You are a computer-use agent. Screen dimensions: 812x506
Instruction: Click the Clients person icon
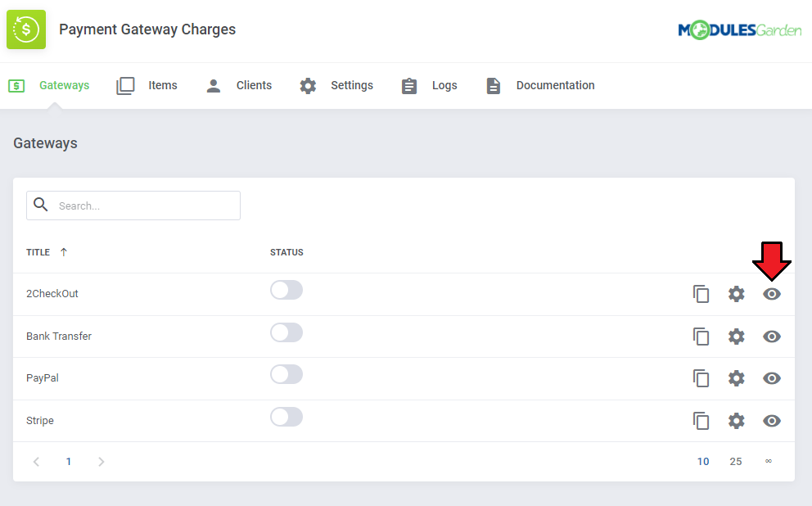(214, 86)
